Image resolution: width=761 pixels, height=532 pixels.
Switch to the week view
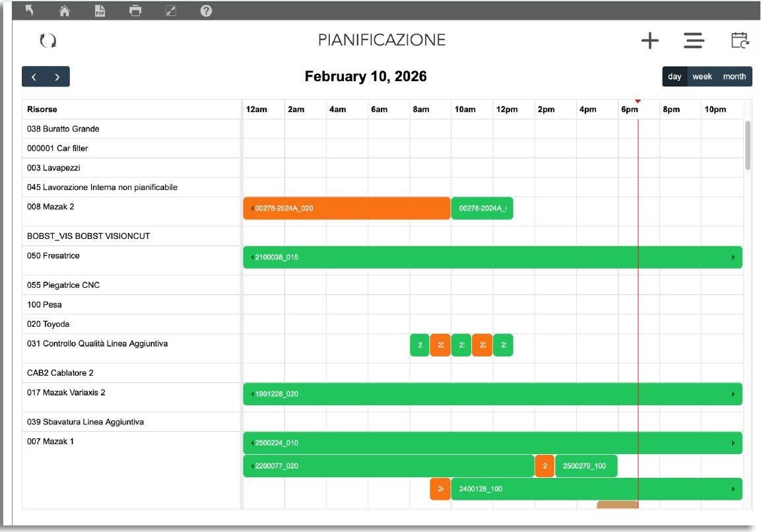(702, 77)
